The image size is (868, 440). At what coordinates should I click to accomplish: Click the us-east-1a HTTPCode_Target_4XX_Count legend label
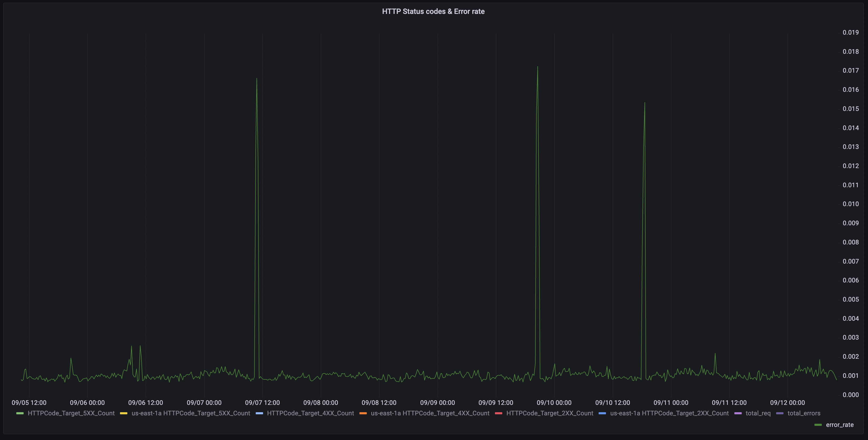pyautogui.click(x=430, y=413)
